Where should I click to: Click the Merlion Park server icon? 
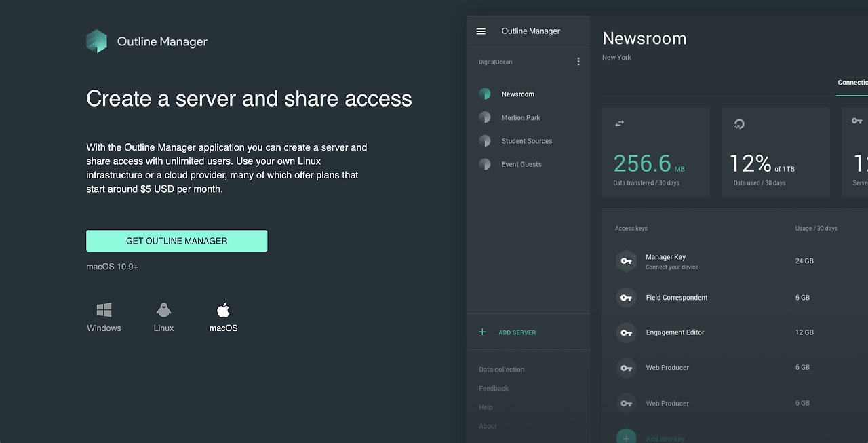click(x=485, y=117)
